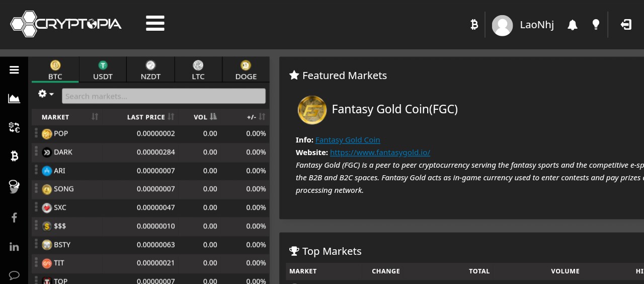The width and height of the screenshot is (644, 284).
Task: Open the LinkedIn sidebar icon
Action: coord(14,247)
